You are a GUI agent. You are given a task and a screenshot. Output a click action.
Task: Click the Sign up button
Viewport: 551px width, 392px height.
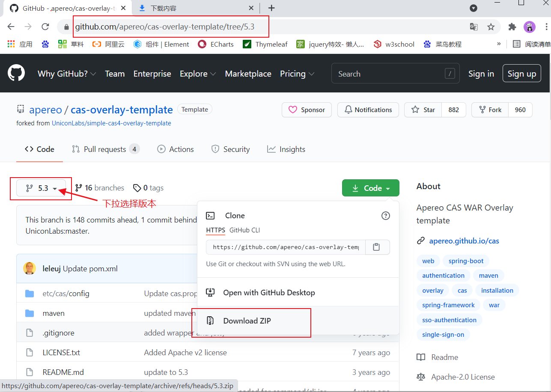click(522, 74)
